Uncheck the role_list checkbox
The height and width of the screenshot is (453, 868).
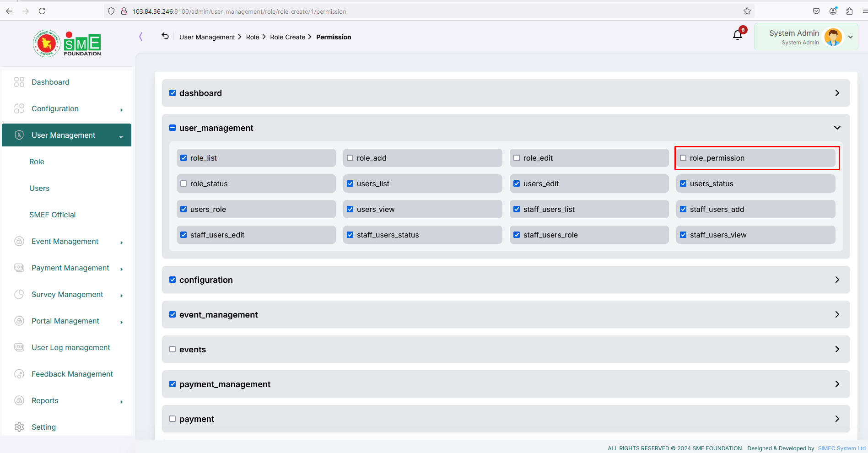click(183, 158)
